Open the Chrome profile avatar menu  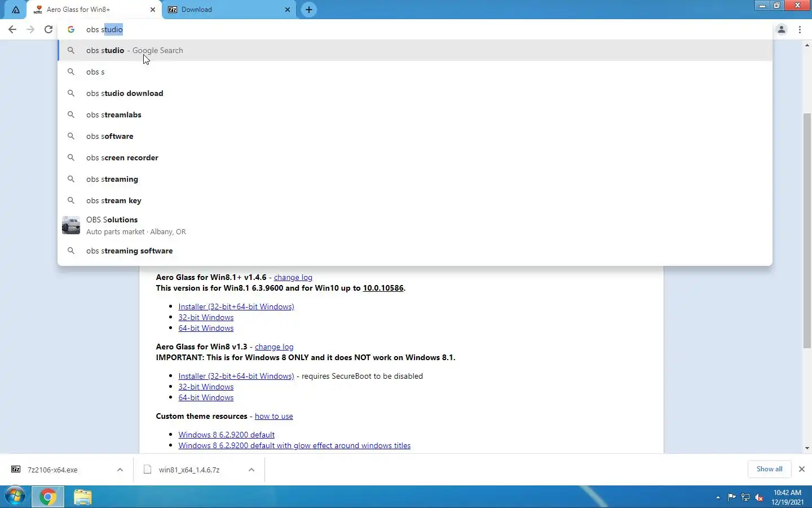pyautogui.click(x=782, y=29)
